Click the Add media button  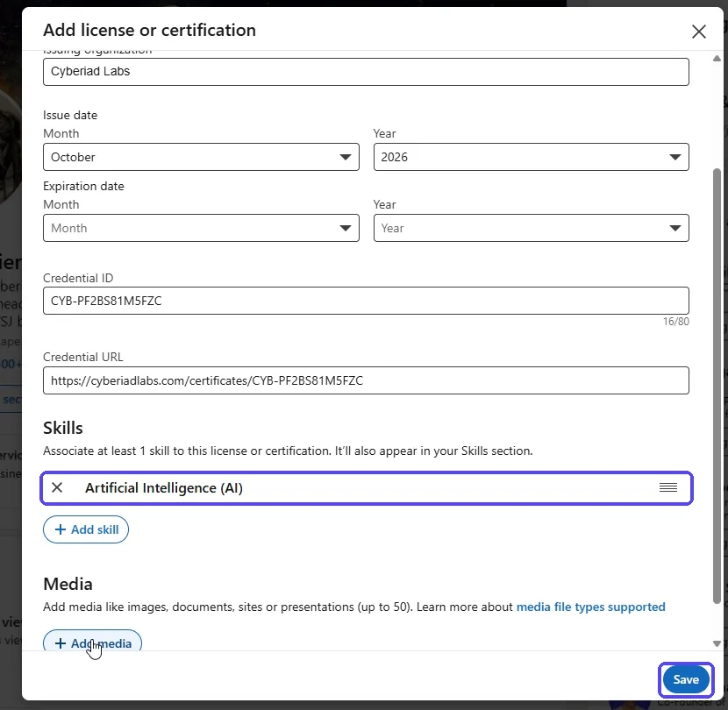pos(92,641)
